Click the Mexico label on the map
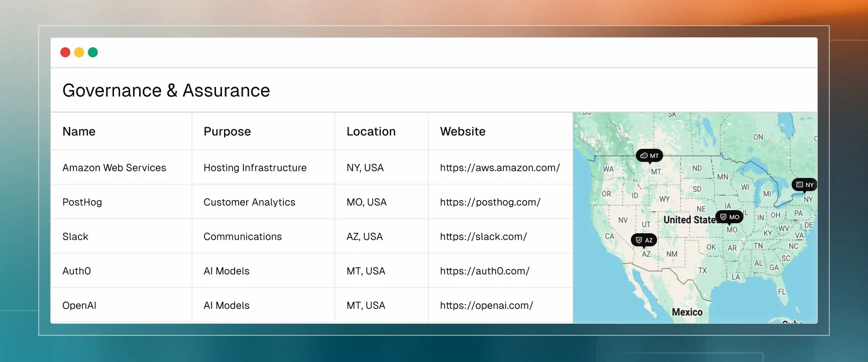 tap(687, 312)
